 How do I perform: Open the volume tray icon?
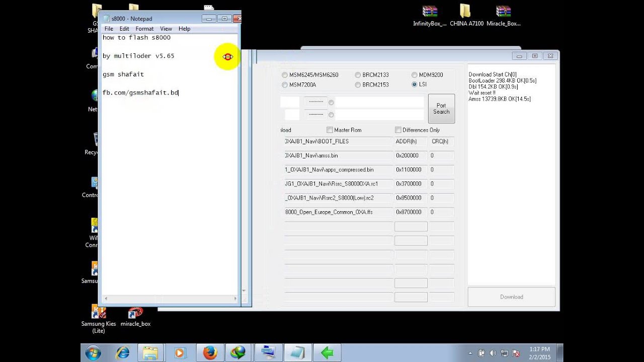(x=493, y=353)
